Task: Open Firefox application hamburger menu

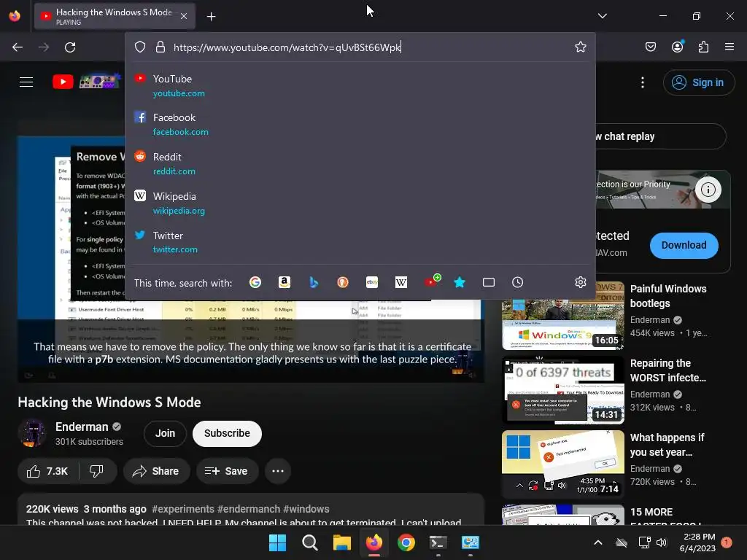Action: [x=729, y=47]
